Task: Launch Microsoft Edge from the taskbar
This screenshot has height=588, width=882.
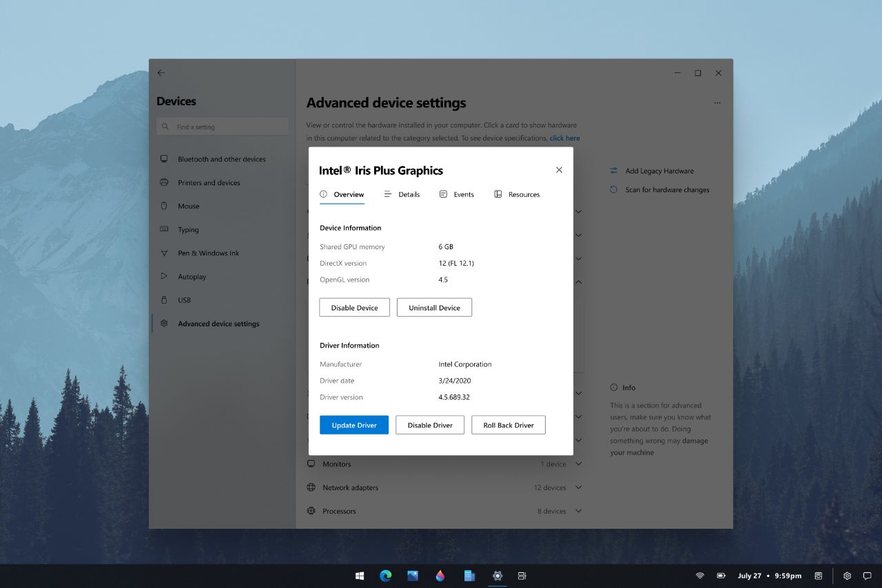Action: [386, 576]
